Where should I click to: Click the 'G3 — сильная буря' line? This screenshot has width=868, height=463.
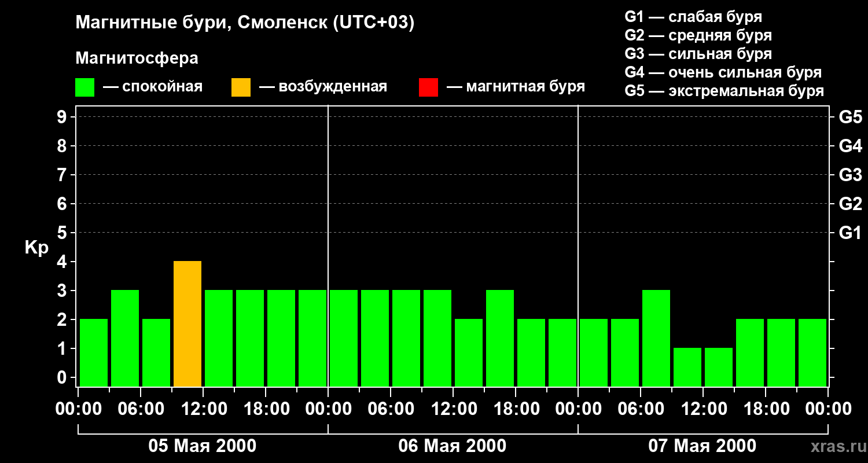tap(698, 54)
